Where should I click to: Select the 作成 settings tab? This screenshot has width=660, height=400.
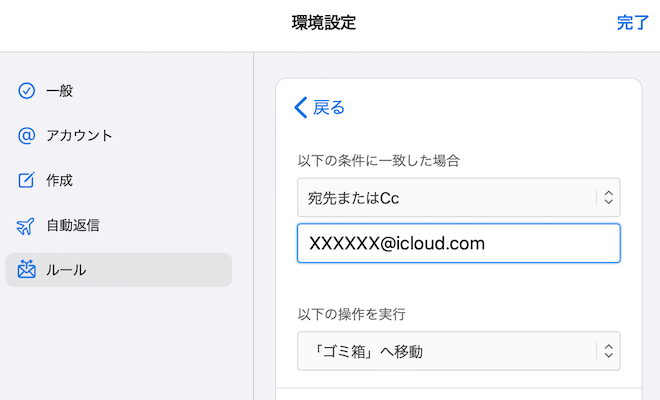pyautogui.click(x=60, y=181)
